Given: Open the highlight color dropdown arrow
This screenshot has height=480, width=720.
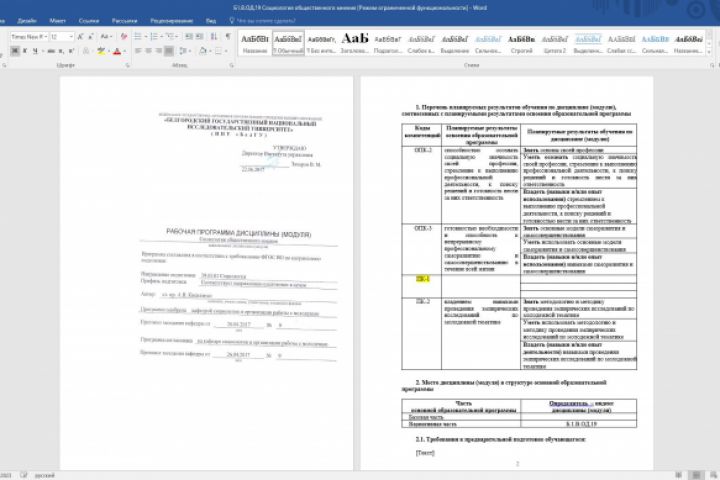Looking at the screenshot, I should click(109, 51).
